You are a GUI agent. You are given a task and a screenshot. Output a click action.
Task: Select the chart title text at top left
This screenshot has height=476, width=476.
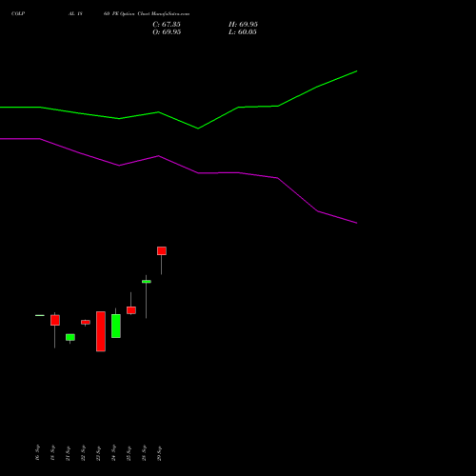click(x=100, y=14)
